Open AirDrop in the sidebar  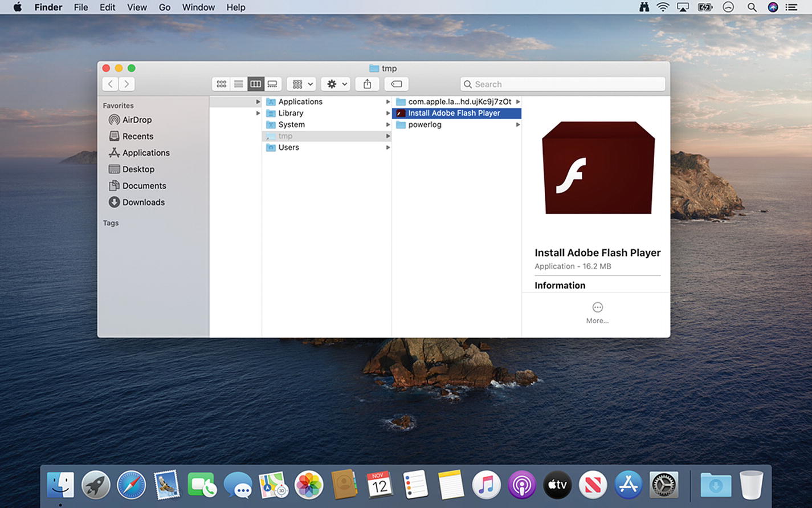(130, 120)
